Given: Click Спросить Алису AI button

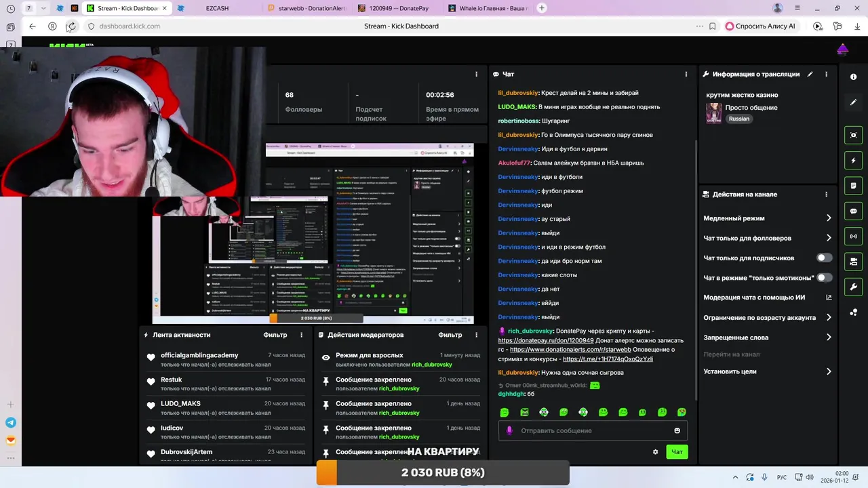Looking at the screenshot, I should tap(761, 26).
